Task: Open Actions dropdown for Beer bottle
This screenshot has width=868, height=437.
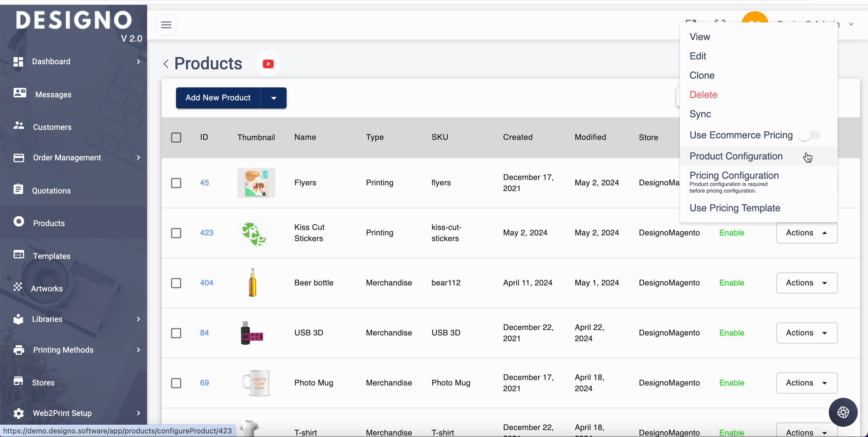Action: coord(806,283)
